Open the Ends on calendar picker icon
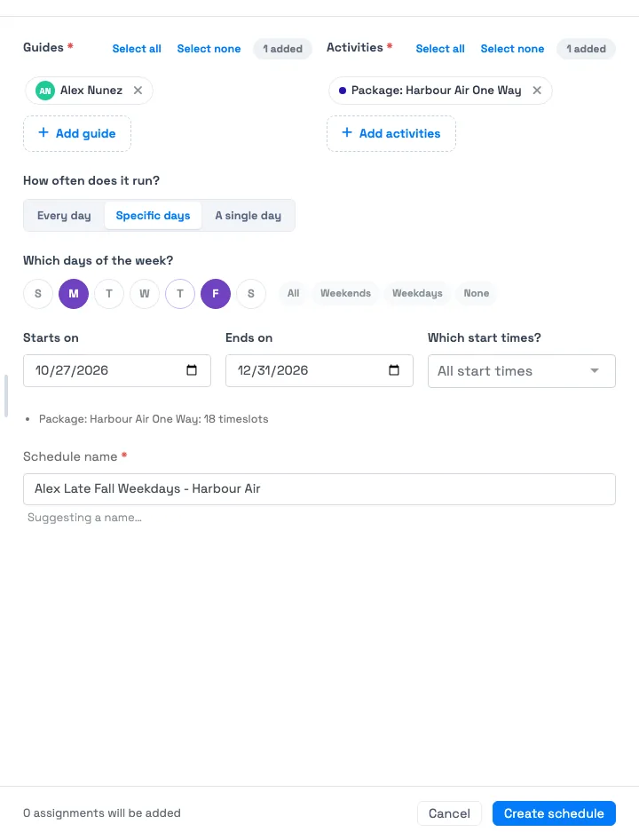Viewport: 639px width, 840px height. [x=394, y=370]
